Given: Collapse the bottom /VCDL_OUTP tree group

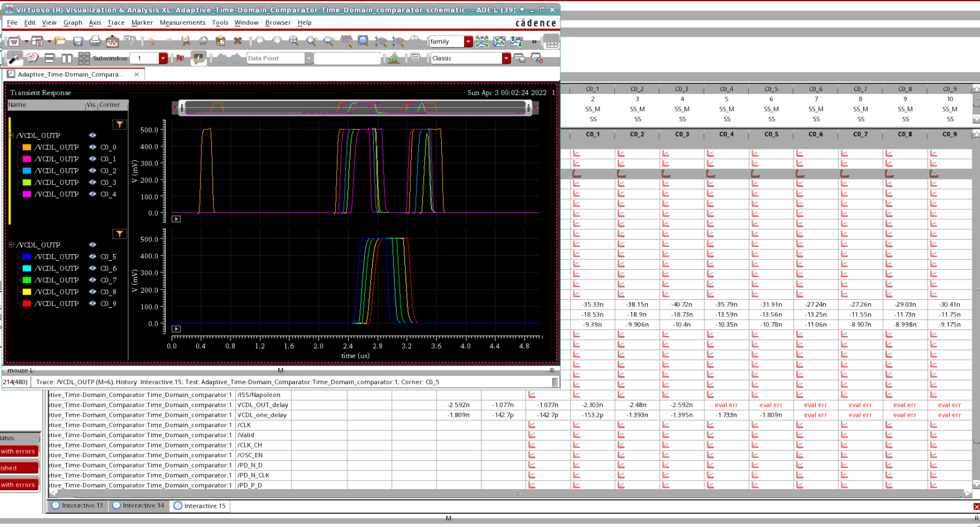Looking at the screenshot, I should pos(11,245).
